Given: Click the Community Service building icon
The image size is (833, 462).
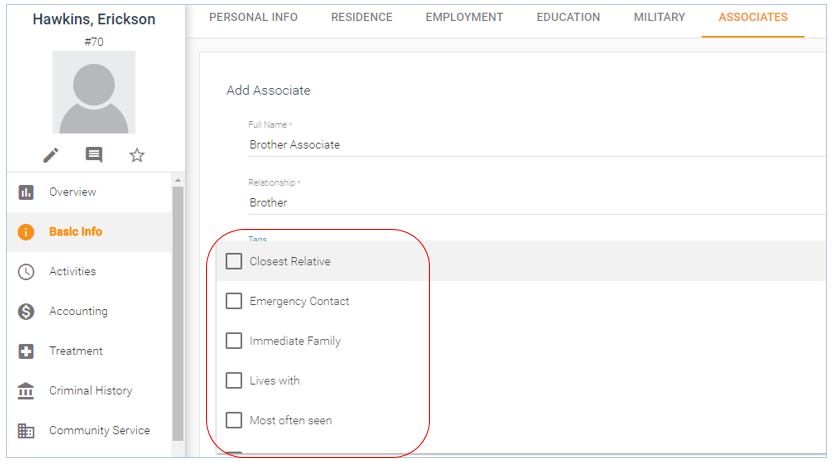Looking at the screenshot, I should click(26, 431).
